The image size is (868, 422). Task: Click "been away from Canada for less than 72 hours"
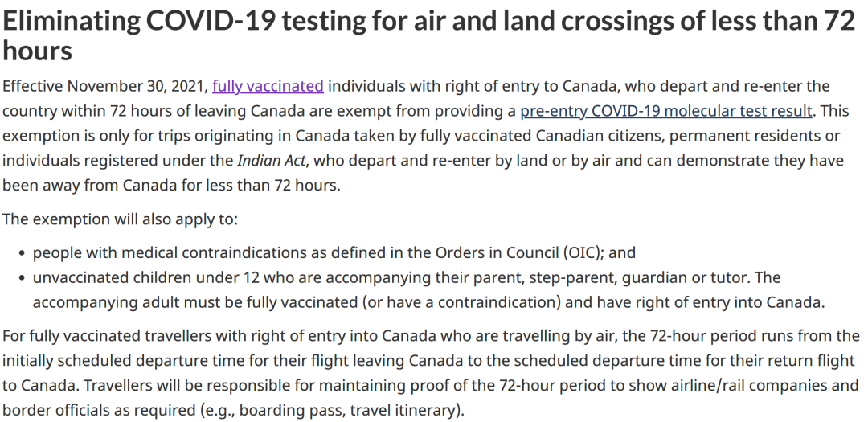(171, 186)
